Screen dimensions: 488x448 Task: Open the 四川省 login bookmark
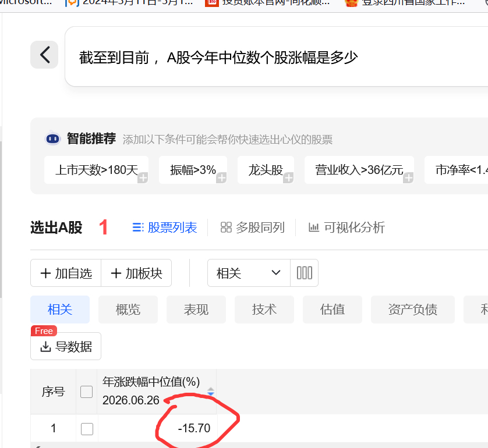(x=405, y=3)
